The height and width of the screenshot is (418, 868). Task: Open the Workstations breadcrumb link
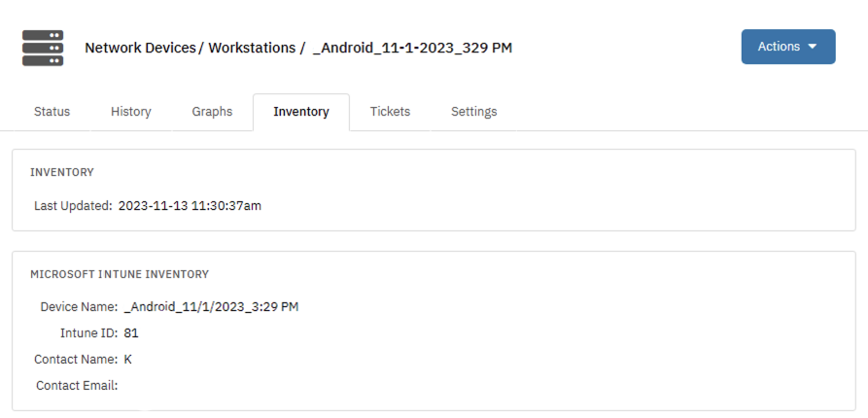(251, 48)
